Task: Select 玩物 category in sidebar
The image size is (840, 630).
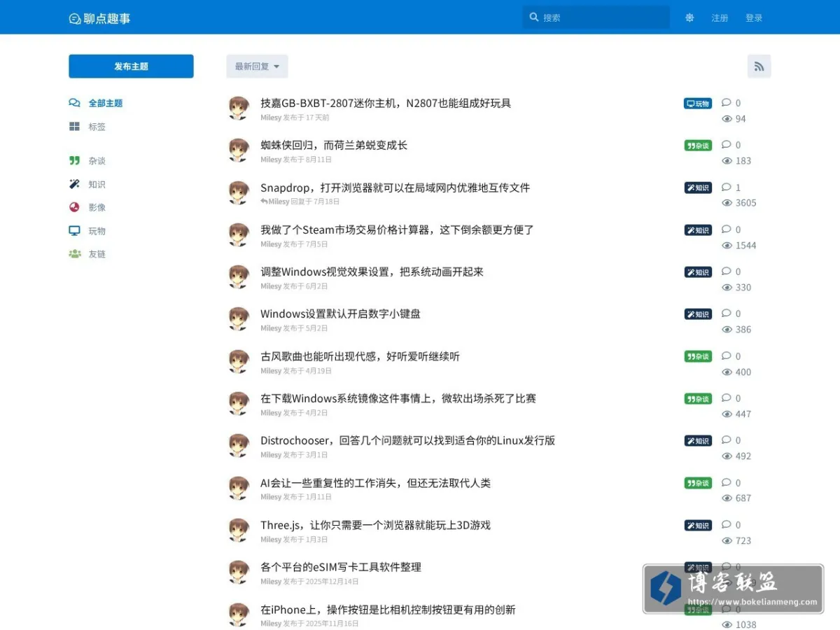Action: click(x=97, y=231)
